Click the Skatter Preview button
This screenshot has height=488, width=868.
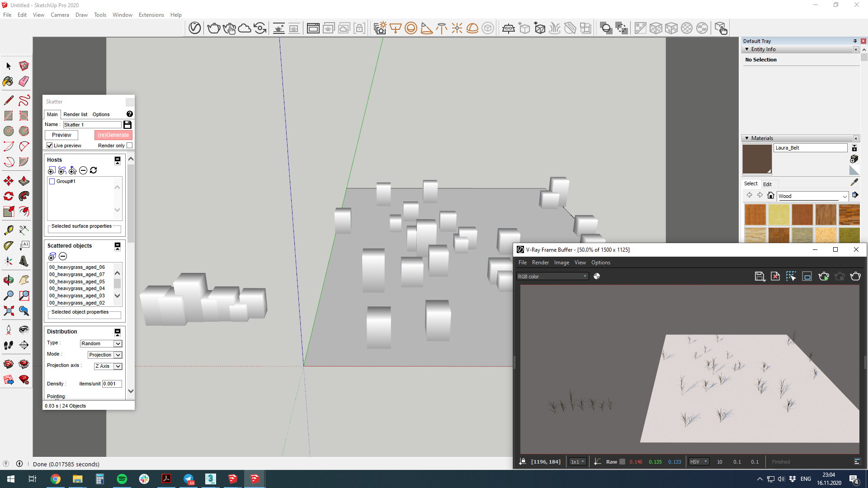click(61, 135)
